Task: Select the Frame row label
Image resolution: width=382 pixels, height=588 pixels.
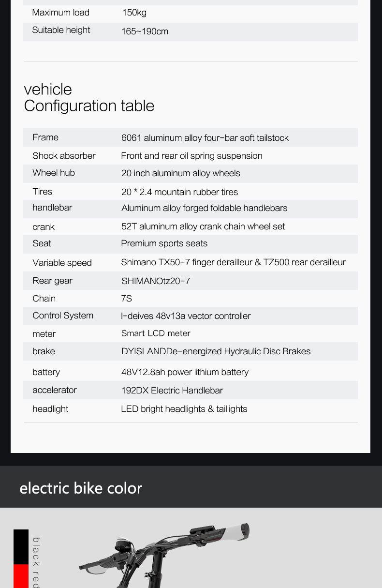Action: point(45,137)
